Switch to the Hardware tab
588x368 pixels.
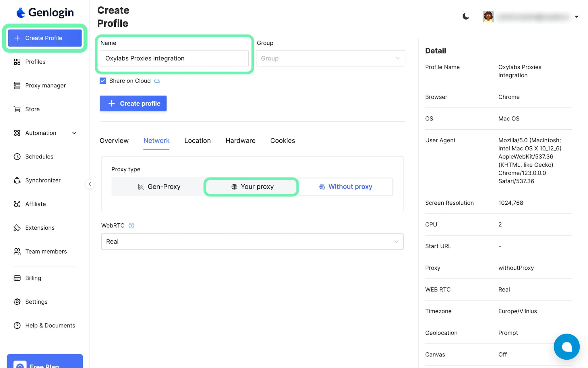click(x=240, y=141)
